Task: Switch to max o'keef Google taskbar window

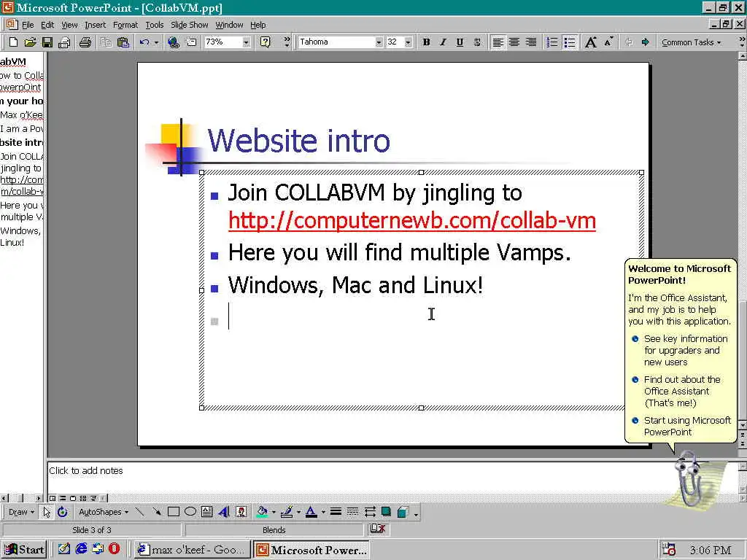Action: tap(192, 550)
